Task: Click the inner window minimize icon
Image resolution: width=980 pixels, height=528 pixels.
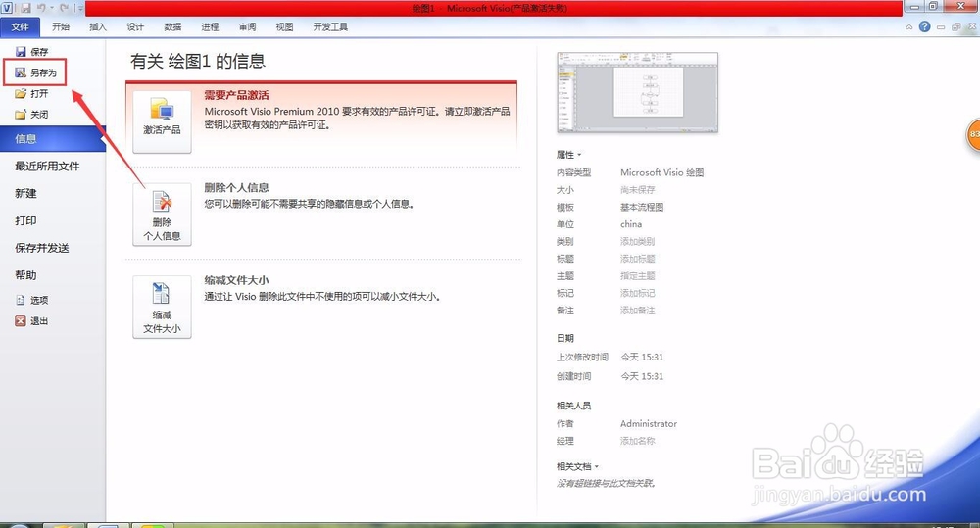Action: click(x=941, y=26)
